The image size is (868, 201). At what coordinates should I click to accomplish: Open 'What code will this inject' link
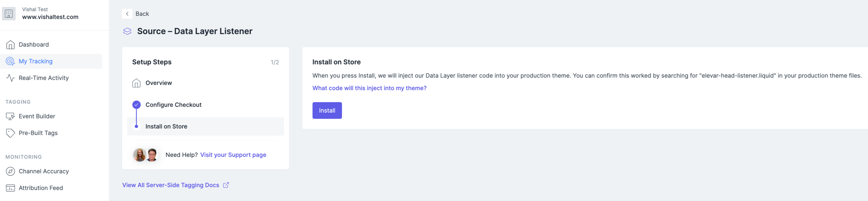coord(369,88)
